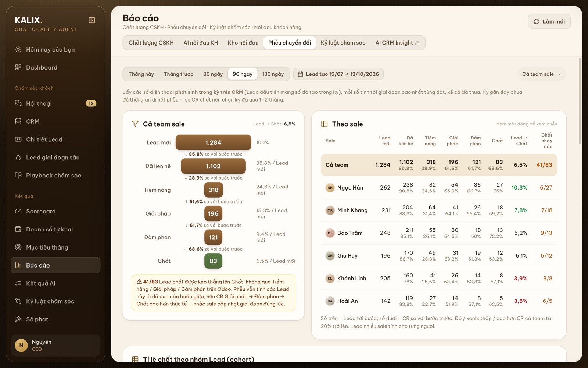The width and height of the screenshot is (588, 368).
Task: Open the AI nỗi đau KH tab
Action: click(x=201, y=43)
